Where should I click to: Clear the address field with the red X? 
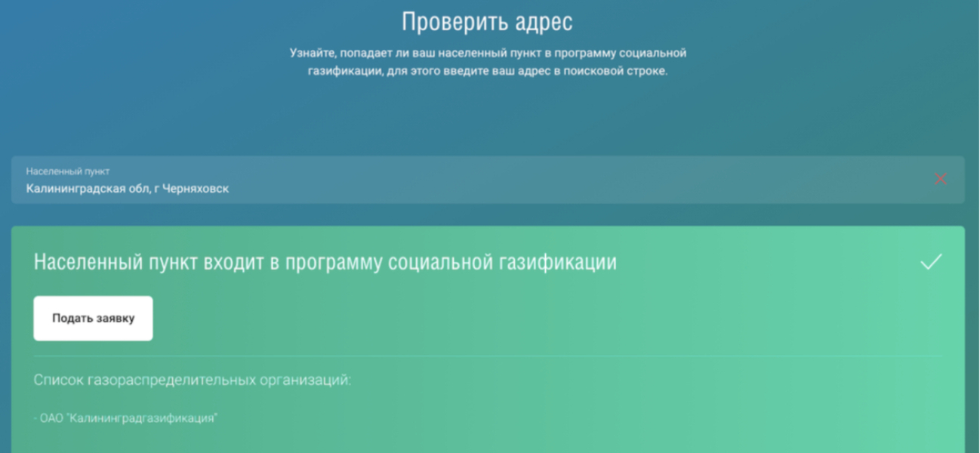(x=940, y=179)
